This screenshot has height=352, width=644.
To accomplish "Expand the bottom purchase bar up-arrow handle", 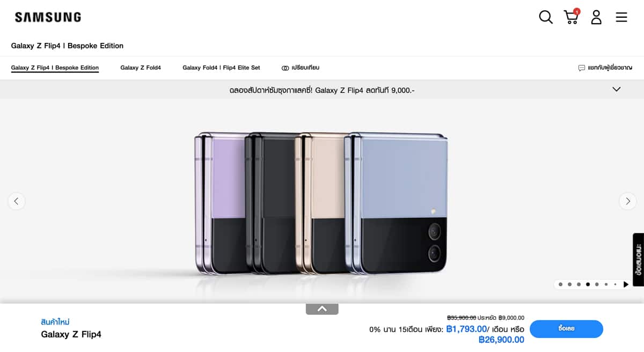I will coord(322,309).
